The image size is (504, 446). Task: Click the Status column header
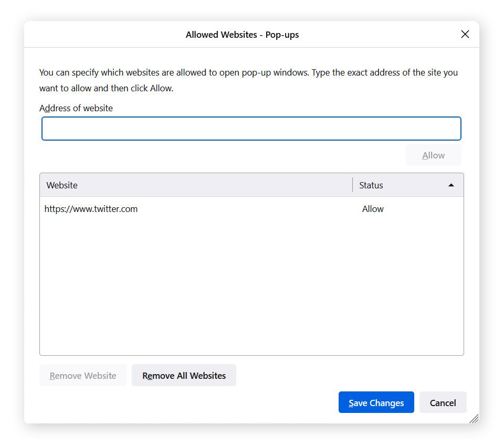coord(371,185)
